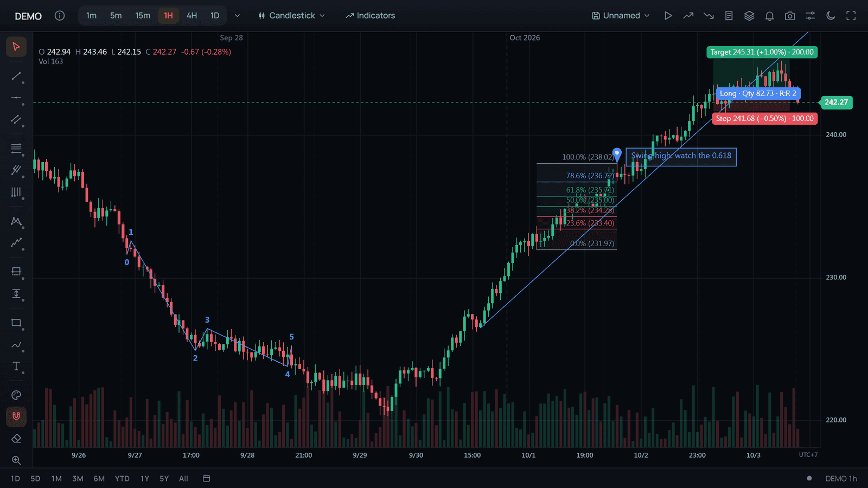
Task: Click the zoom in magnifier tool
Action: [16, 460]
